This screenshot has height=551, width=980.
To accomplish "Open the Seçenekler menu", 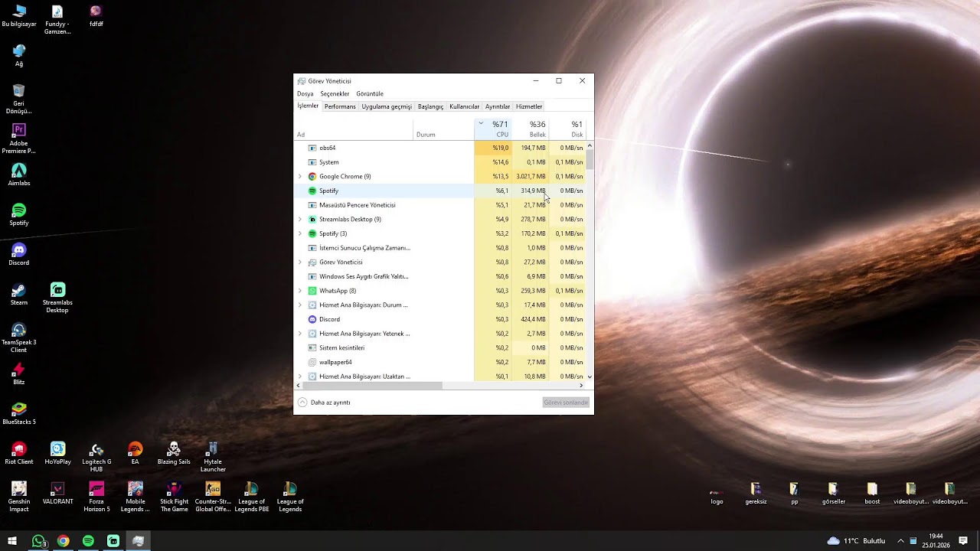I will [x=335, y=94].
